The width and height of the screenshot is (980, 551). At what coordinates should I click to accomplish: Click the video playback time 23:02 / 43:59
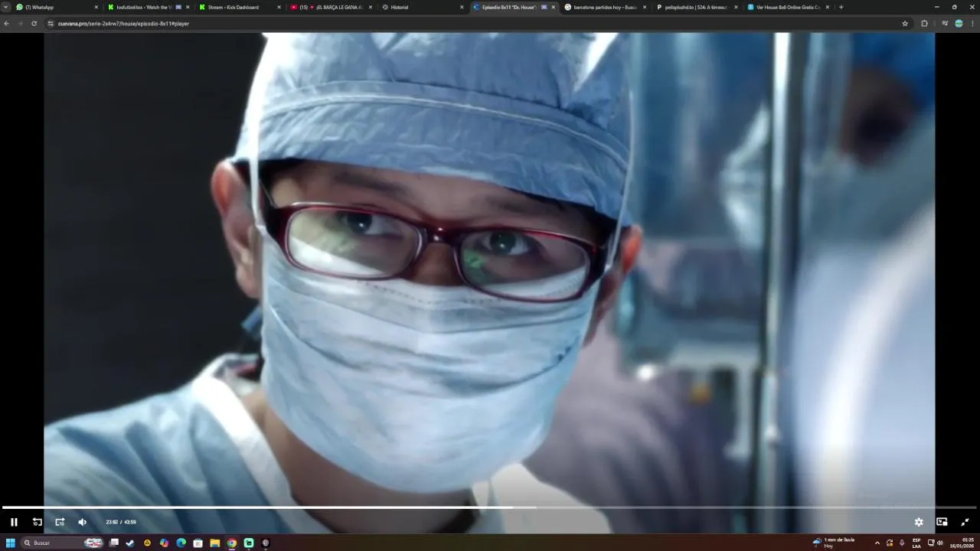tap(121, 522)
